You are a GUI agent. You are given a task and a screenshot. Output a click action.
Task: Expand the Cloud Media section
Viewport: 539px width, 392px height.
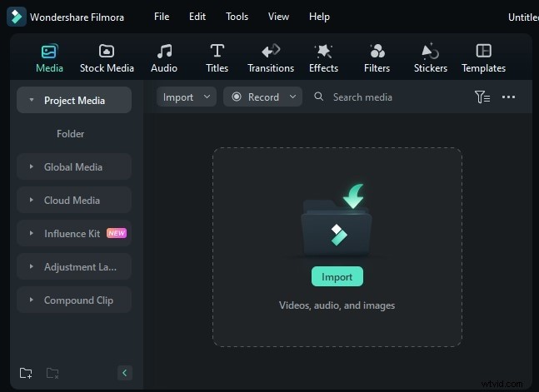pyautogui.click(x=32, y=200)
